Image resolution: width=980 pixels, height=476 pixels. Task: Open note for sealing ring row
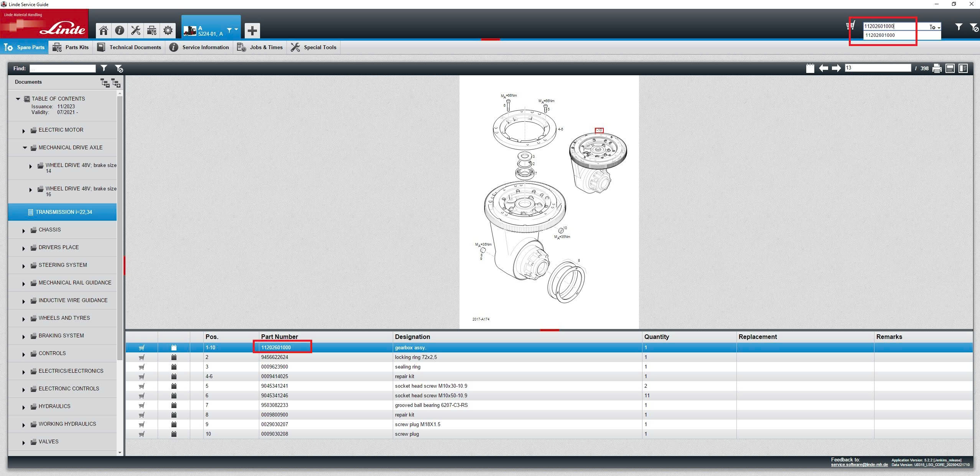click(174, 367)
